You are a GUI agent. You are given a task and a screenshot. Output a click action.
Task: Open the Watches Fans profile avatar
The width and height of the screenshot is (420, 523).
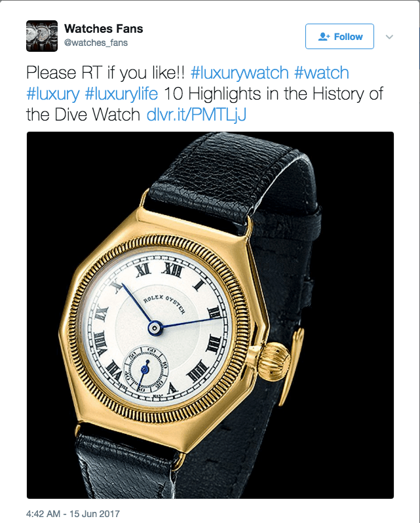[42, 36]
